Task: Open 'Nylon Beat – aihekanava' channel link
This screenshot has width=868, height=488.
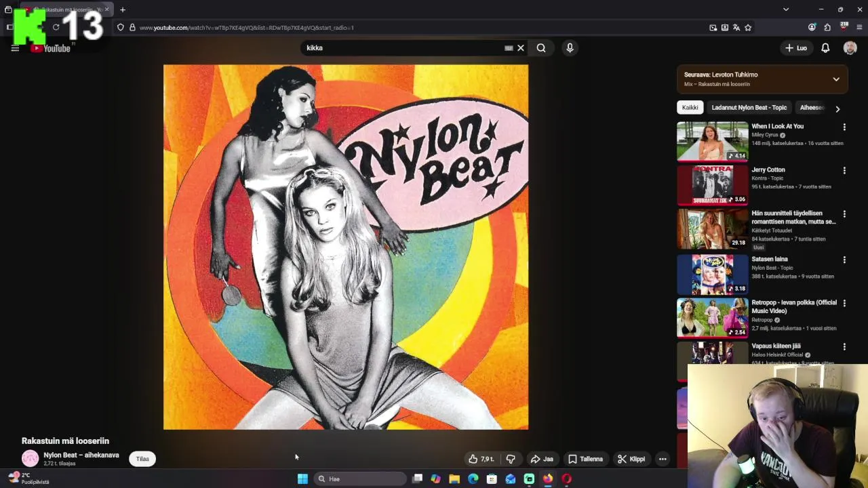Action: (x=81, y=455)
